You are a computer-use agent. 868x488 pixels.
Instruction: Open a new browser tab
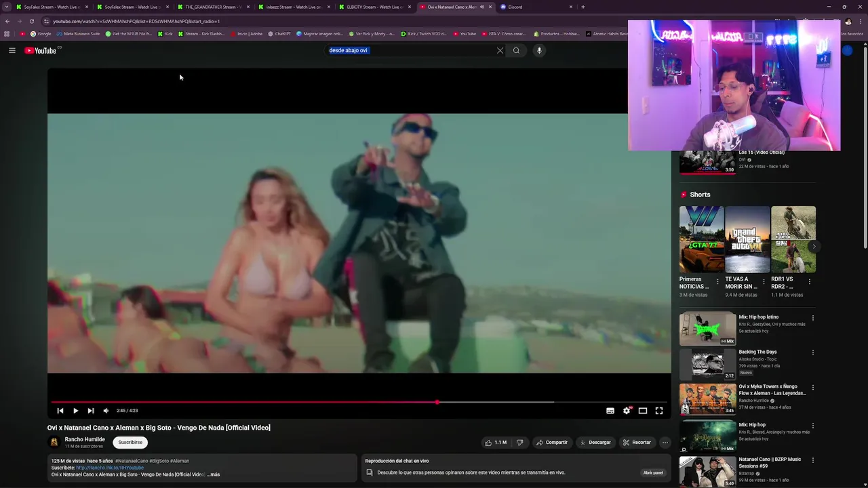coord(583,7)
